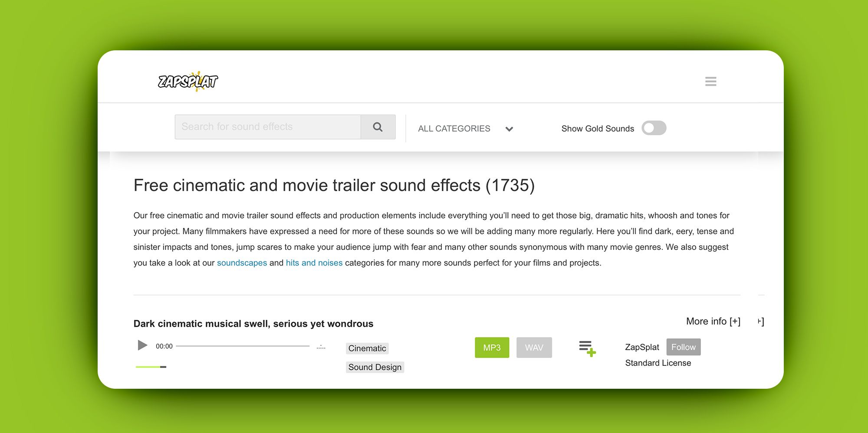868x433 pixels.
Task: Follow the ZapSplat author
Action: 683,347
